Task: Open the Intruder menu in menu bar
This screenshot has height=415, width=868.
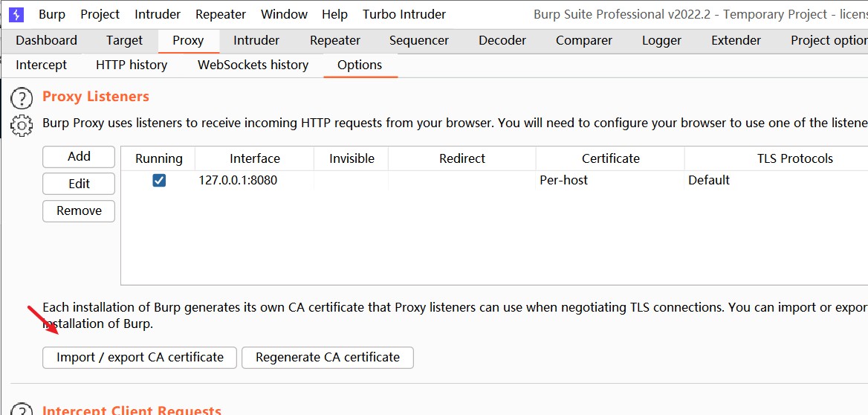Action: pyautogui.click(x=158, y=14)
